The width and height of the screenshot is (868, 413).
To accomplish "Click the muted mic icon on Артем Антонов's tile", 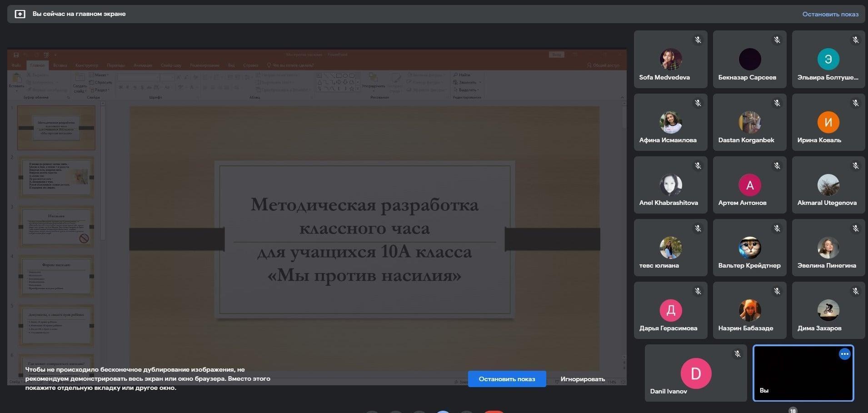I will point(777,166).
